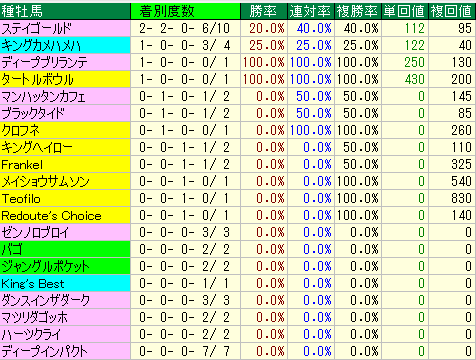This screenshot has height=360, width=476.
Task: Select the ダンスインザダーク sire name
Action: point(46,300)
